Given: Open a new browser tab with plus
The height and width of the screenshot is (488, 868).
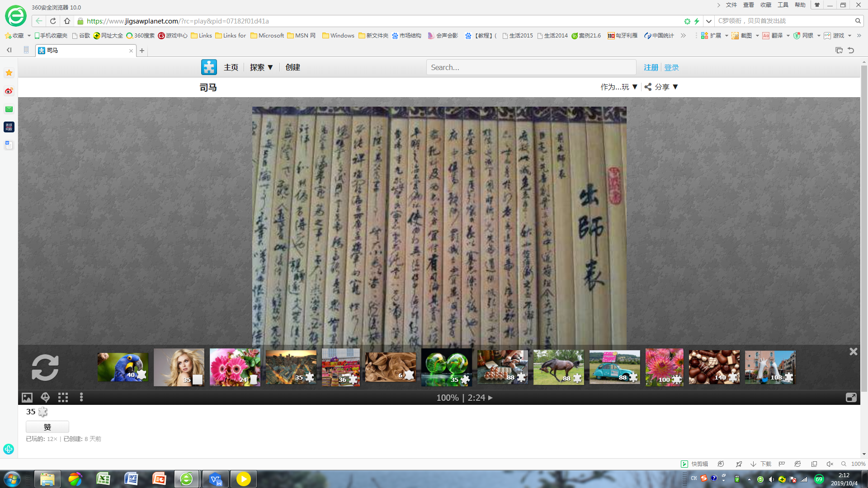Looking at the screenshot, I should 142,51.
